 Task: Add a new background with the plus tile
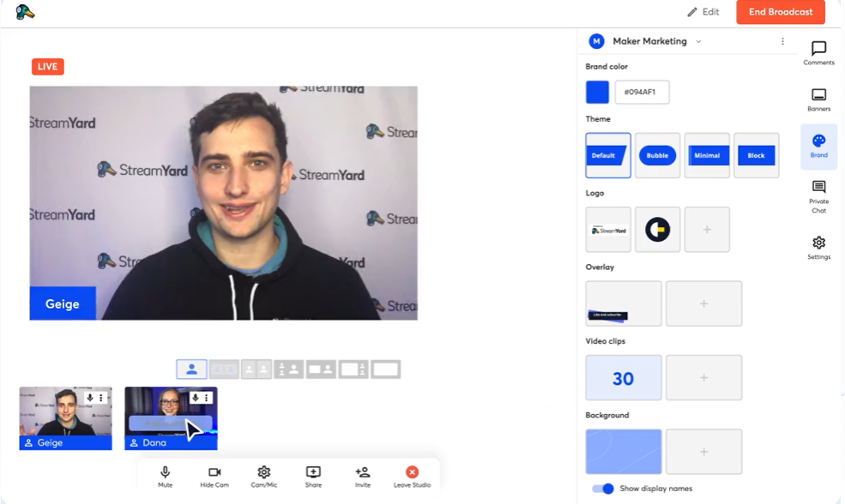703,452
